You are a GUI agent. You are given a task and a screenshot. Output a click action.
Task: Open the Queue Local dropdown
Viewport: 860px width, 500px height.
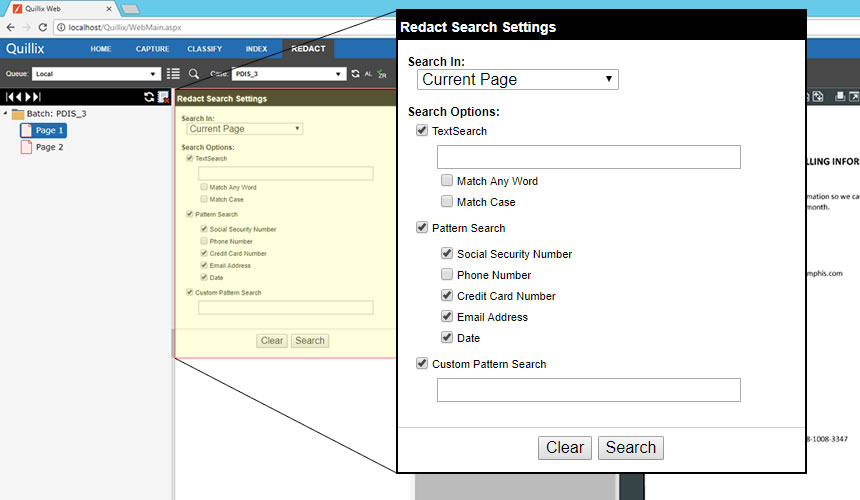96,74
